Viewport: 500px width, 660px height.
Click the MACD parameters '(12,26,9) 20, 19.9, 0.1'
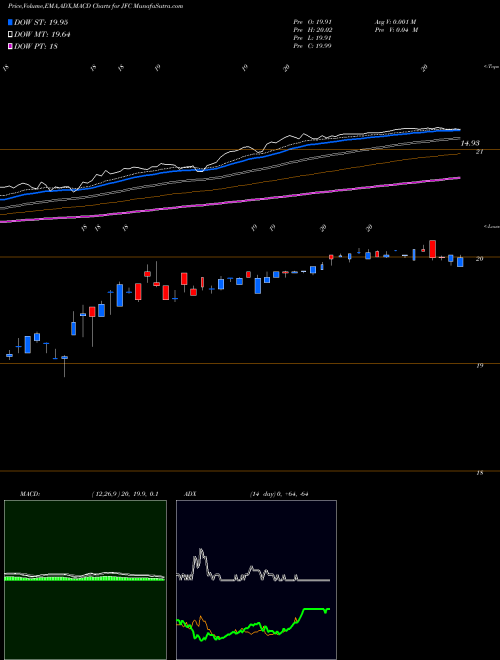click(x=125, y=494)
